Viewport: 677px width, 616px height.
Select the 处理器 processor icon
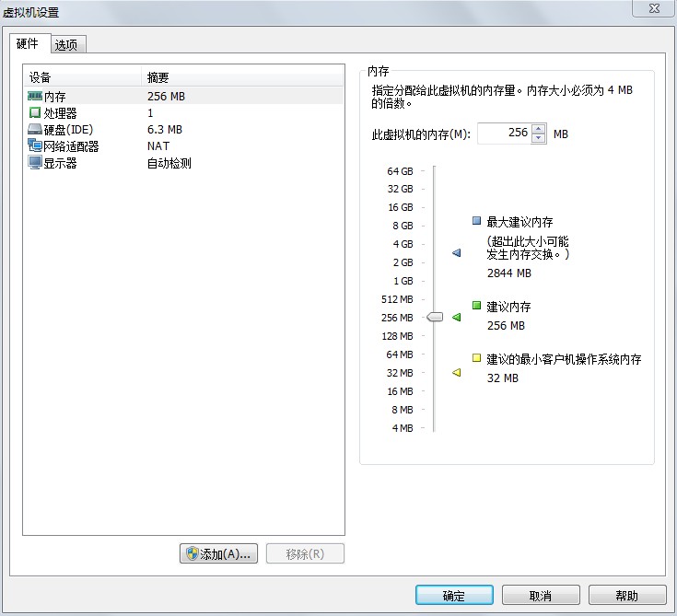click(35, 112)
